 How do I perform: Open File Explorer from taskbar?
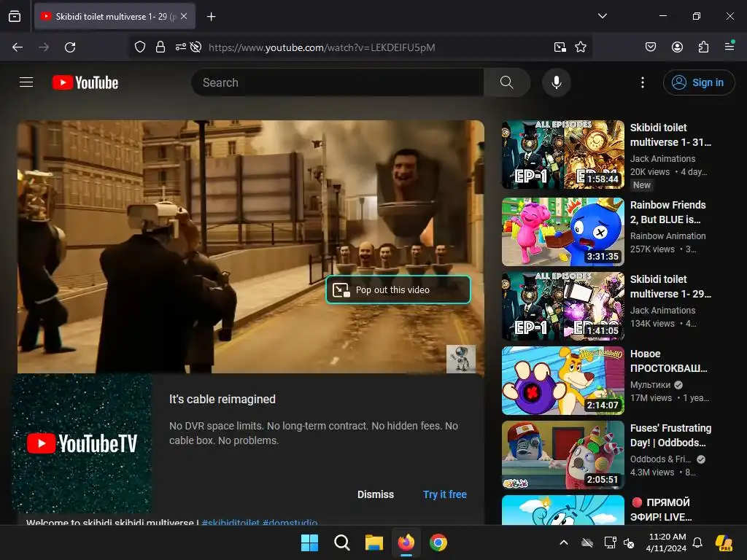374,542
